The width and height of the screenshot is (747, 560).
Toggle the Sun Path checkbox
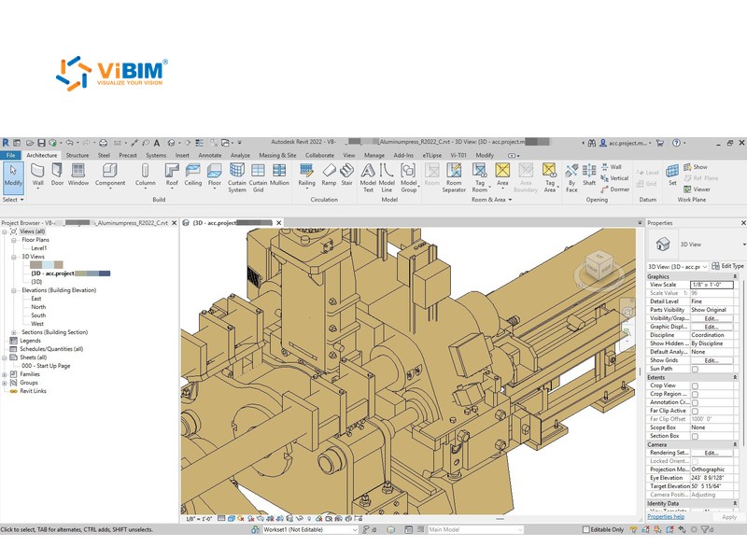(x=695, y=369)
